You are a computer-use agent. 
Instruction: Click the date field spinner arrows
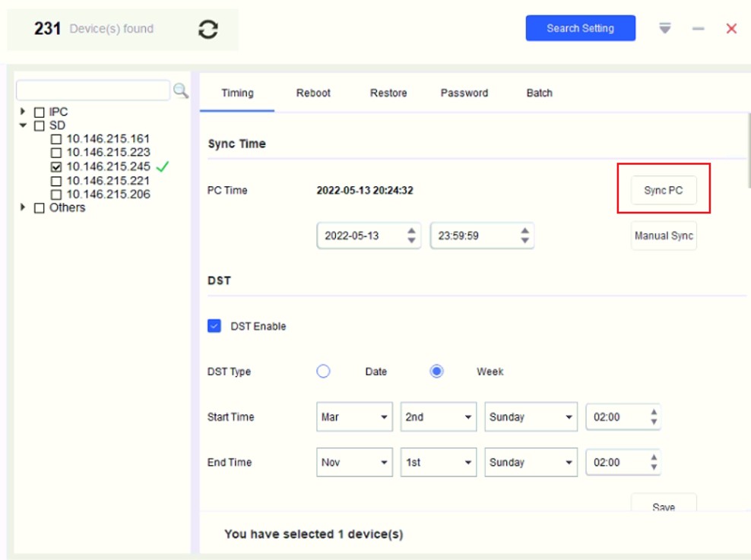(x=411, y=236)
